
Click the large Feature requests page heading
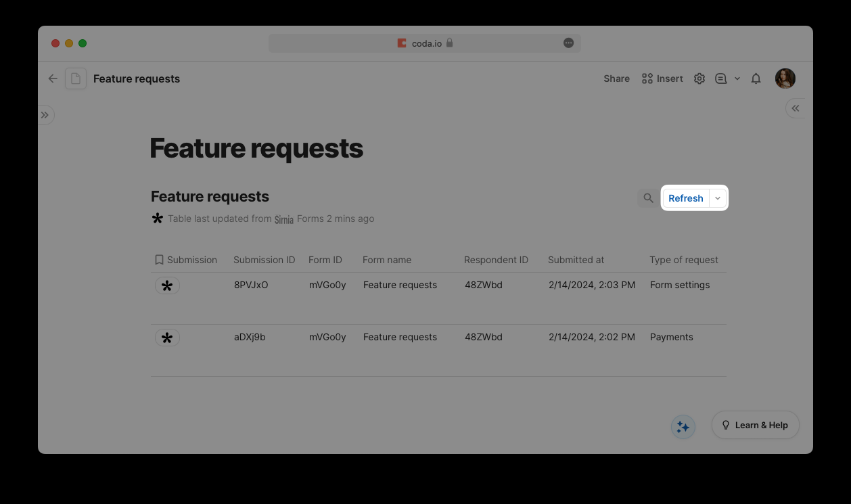[256, 148]
